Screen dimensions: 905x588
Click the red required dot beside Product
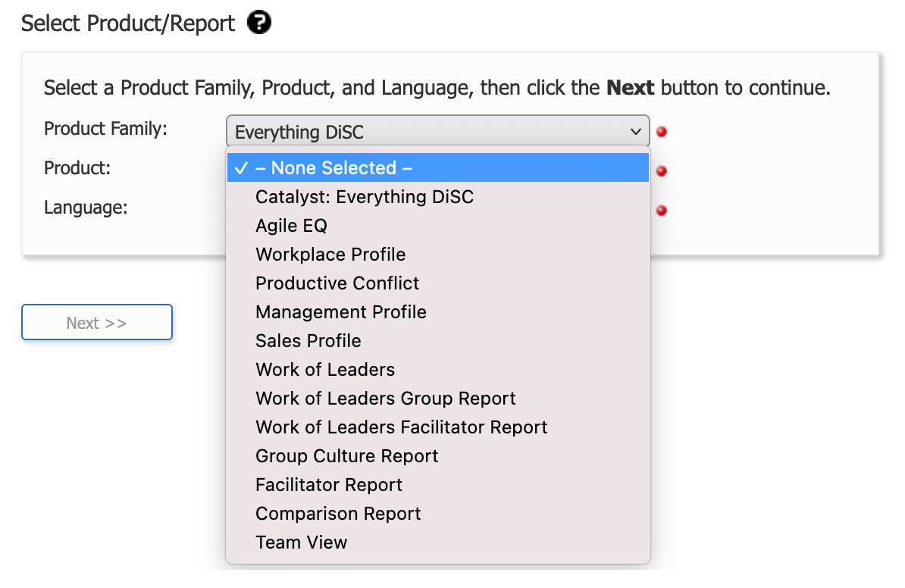[x=662, y=171]
